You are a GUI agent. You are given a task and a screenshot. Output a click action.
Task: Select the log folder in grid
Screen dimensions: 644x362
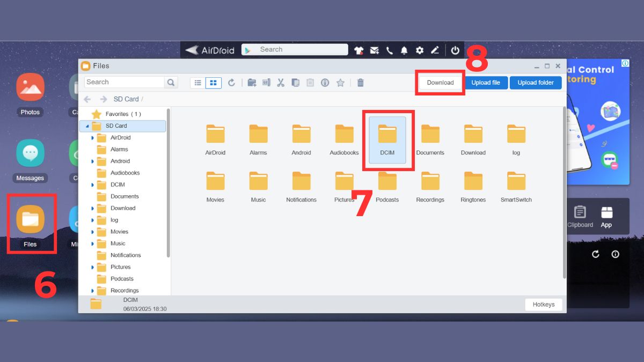[516, 139]
